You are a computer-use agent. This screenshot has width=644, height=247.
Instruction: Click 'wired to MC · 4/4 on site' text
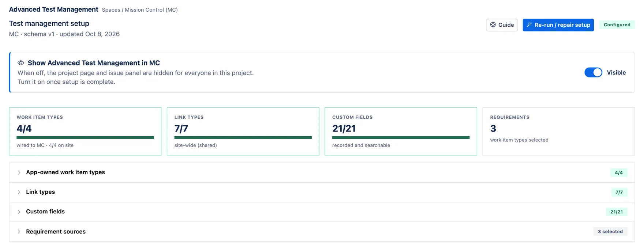[x=45, y=145]
